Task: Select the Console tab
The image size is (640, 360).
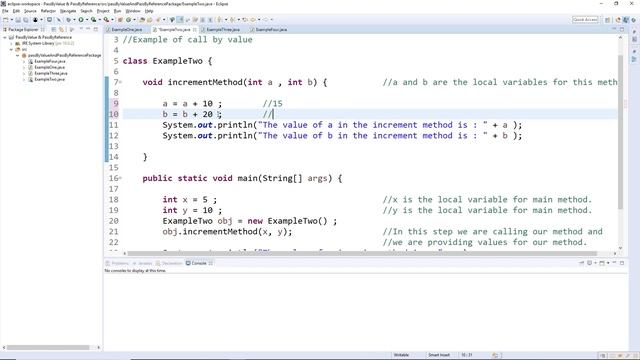Action: coord(199,263)
